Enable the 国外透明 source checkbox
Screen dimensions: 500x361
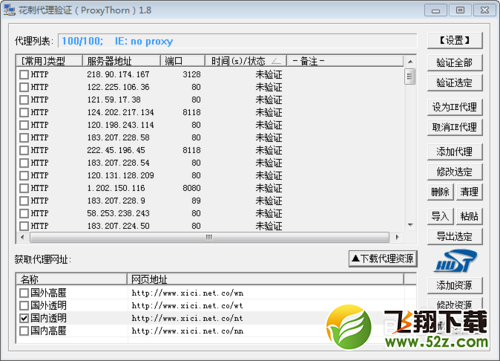[x=24, y=306]
